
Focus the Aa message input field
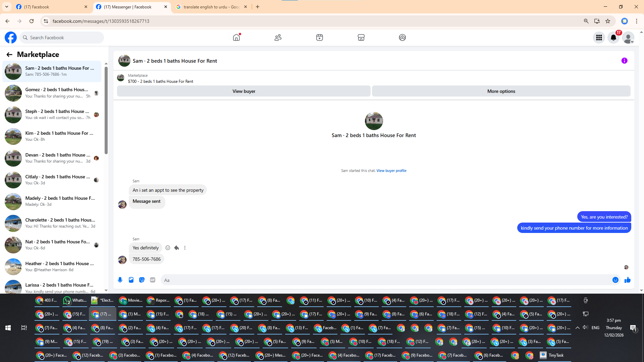click(386, 280)
